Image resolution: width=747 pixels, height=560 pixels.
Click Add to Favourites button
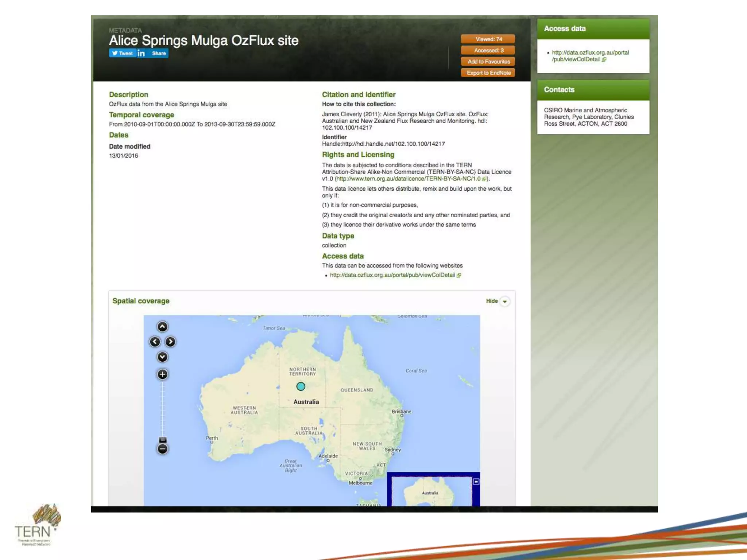pyautogui.click(x=488, y=62)
